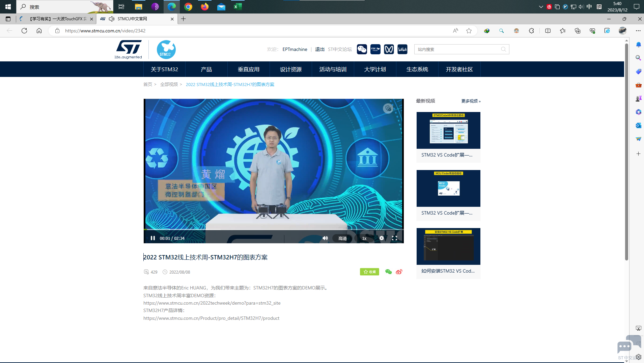Open video player settings gear
Image resolution: width=644 pixels, height=363 pixels.
(x=382, y=238)
